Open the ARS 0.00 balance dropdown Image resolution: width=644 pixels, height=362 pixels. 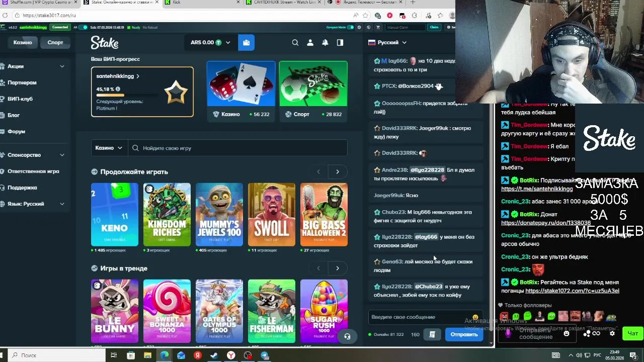click(210, 43)
